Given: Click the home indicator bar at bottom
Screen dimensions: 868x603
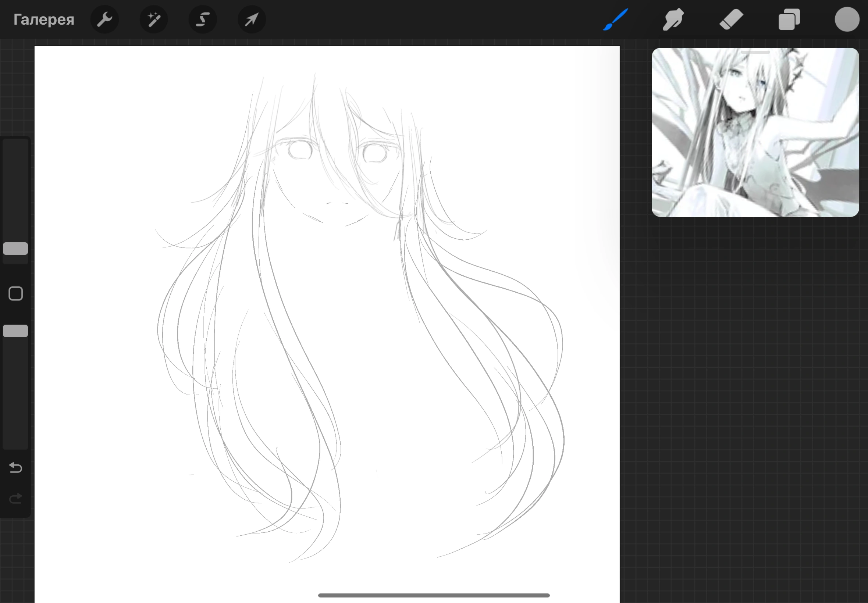Looking at the screenshot, I should pos(434,595).
